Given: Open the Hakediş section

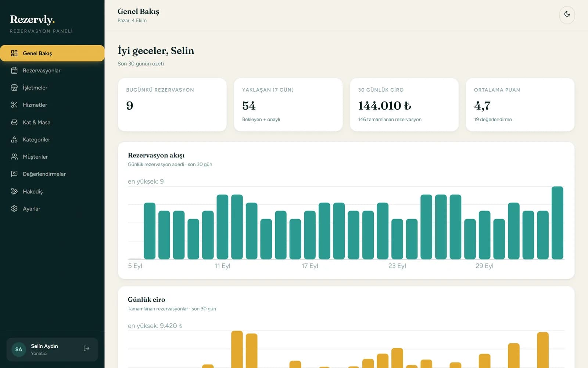Looking at the screenshot, I should [x=52, y=191].
